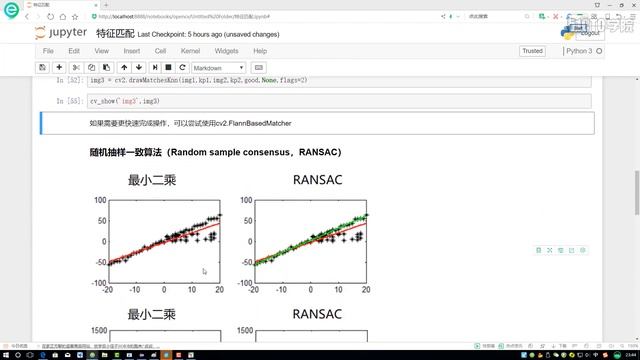
Task: Click the 360 browser logo
Action: pyautogui.click(x=11, y=10)
